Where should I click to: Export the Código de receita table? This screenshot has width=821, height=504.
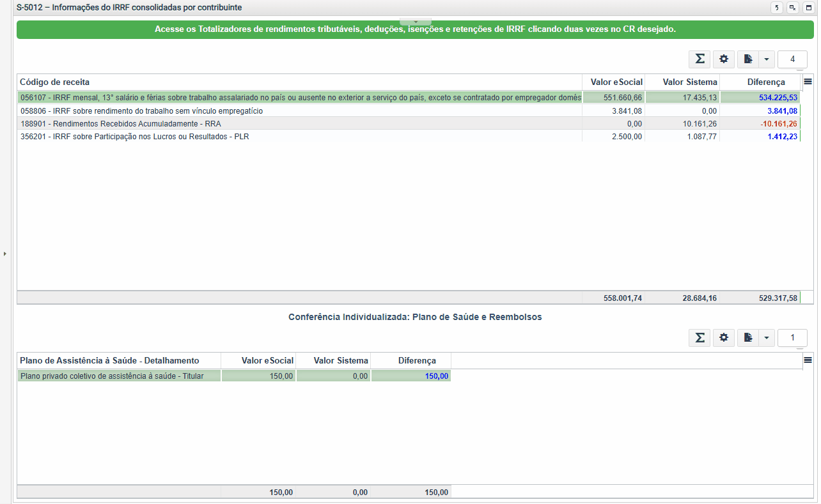coord(747,59)
